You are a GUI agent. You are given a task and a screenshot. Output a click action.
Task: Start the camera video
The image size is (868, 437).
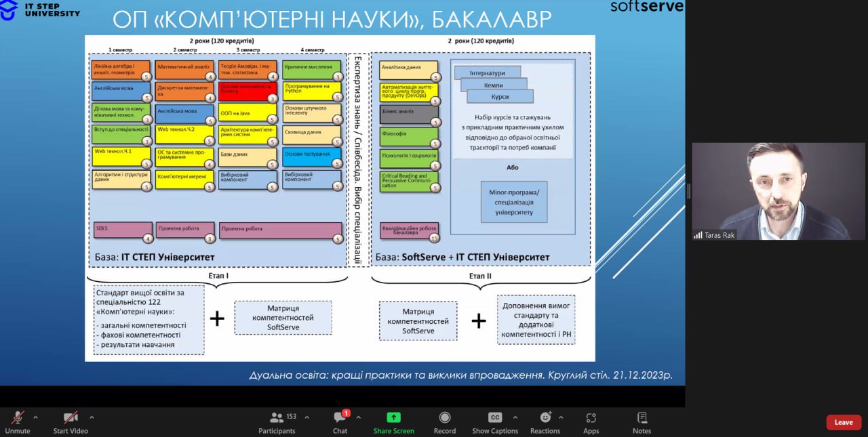pos(71,423)
